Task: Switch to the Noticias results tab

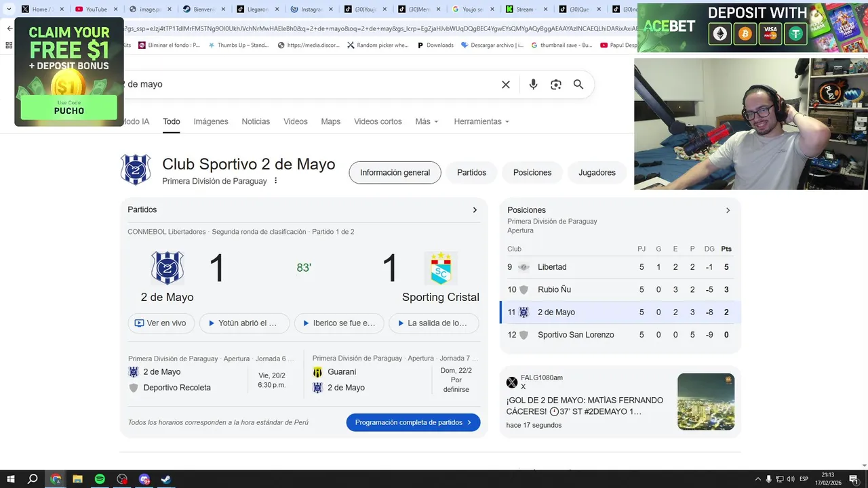Action: click(256, 121)
